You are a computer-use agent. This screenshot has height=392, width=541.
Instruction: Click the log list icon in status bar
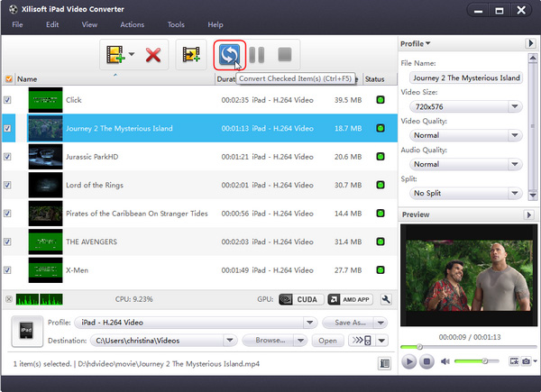[x=384, y=363]
